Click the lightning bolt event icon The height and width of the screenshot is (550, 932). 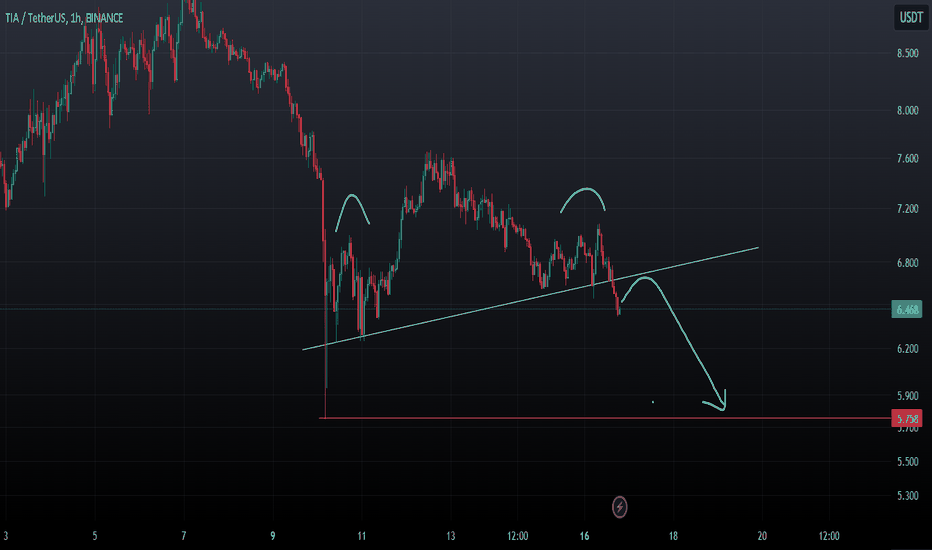click(x=619, y=507)
